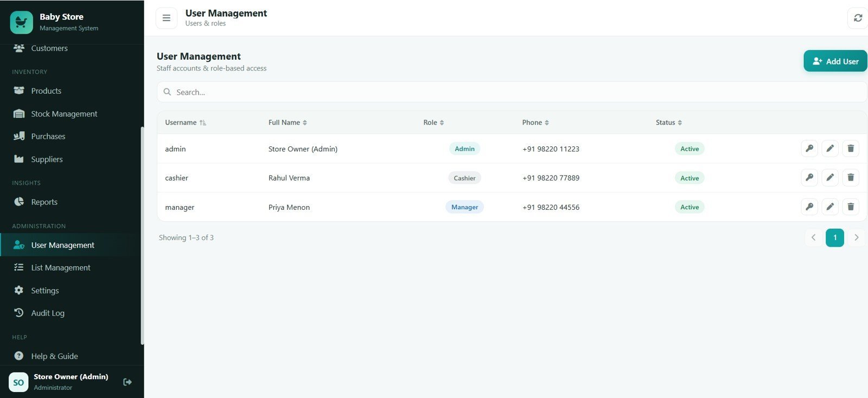Screen dimensions: 868x398
Task: Click the Cashier role badge
Action: (464, 178)
